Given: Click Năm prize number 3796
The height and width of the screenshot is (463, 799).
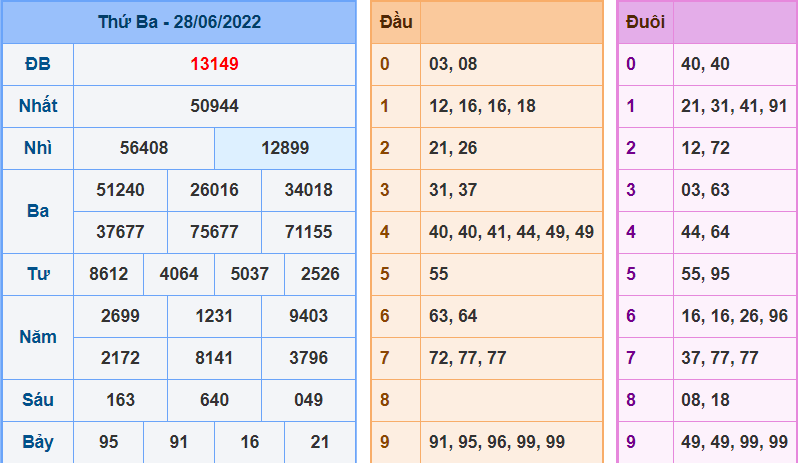Looking at the screenshot, I should pyautogui.click(x=308, y=358).
